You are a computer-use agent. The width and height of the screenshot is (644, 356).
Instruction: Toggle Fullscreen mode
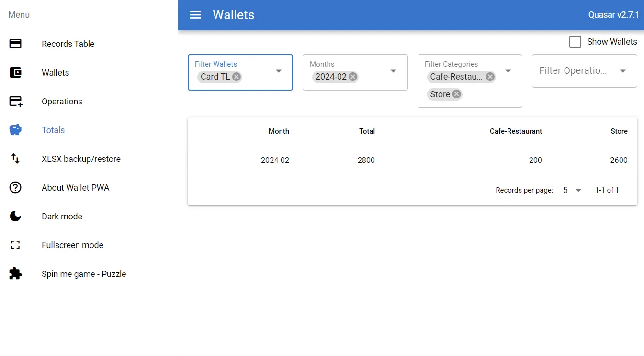72,245
